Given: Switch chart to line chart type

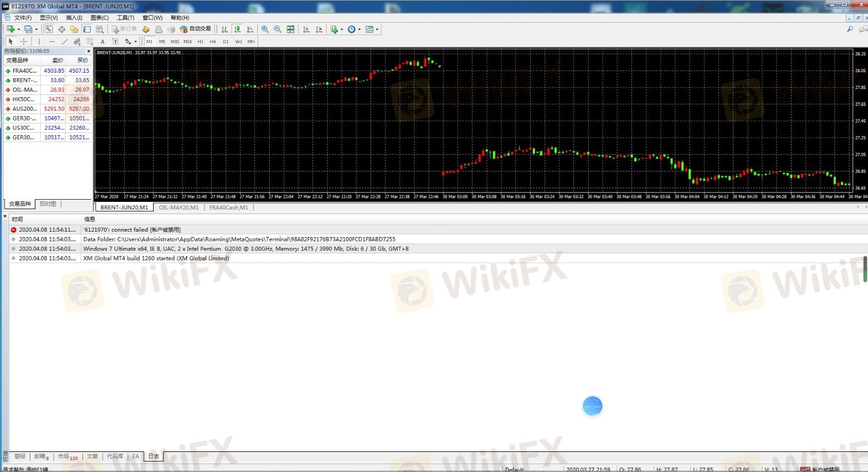Looking at the screenshot, I should point(250,29).
